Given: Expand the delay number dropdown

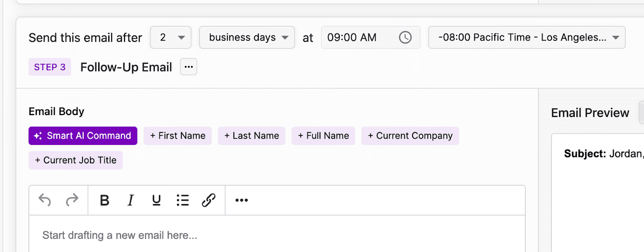Looking at the screenshot, I should (171, 37).
